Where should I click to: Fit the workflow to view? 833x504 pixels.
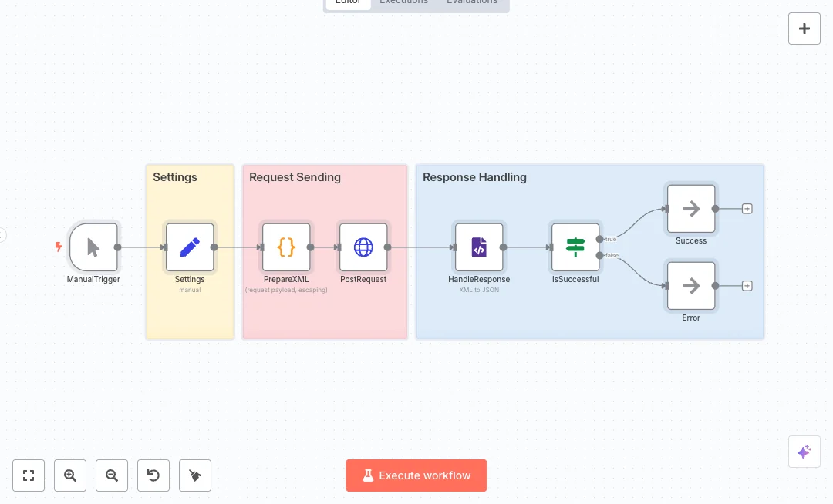tap(29, 475)
